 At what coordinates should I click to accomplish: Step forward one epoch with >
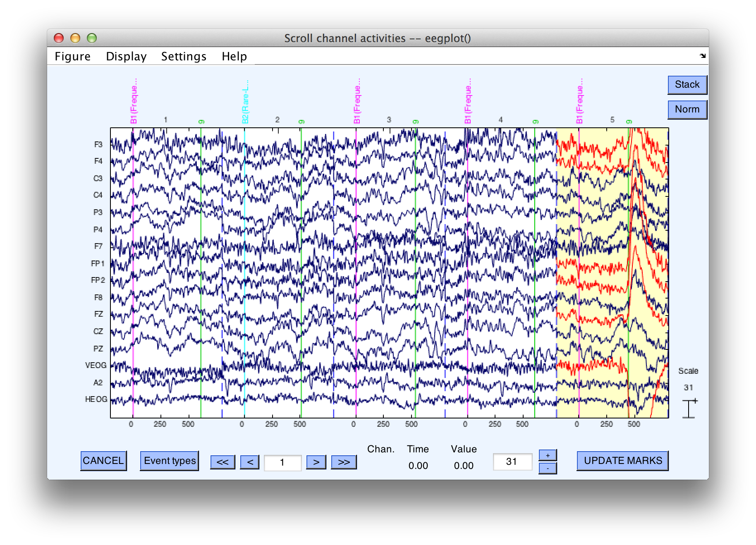(x=316, y=462)
